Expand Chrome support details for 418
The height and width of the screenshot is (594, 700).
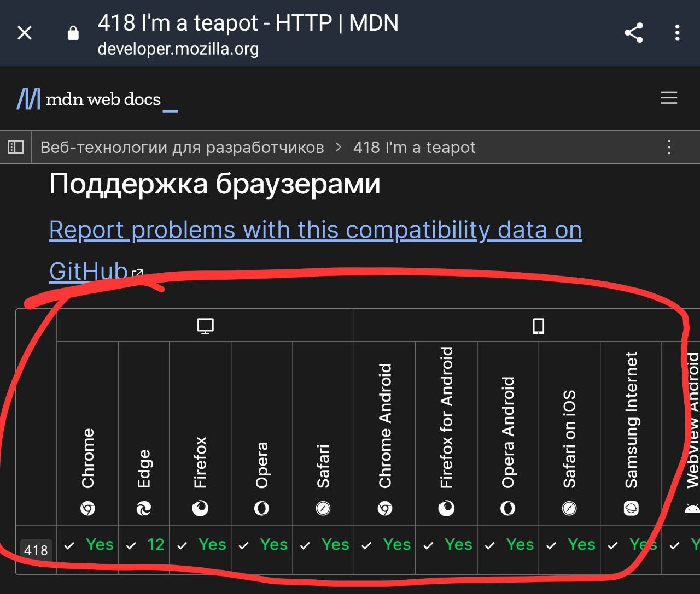[87, 549]
